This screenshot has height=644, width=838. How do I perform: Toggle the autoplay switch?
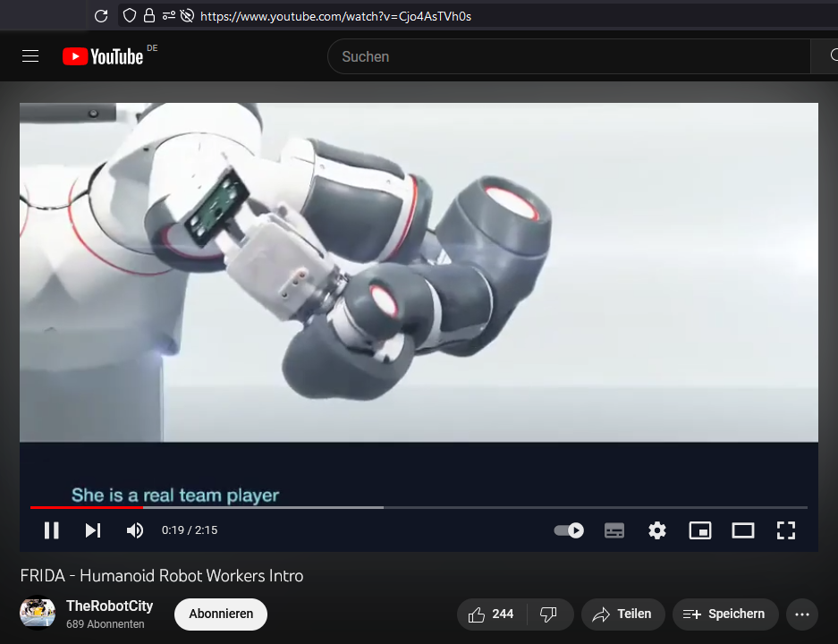coord(569,530)
